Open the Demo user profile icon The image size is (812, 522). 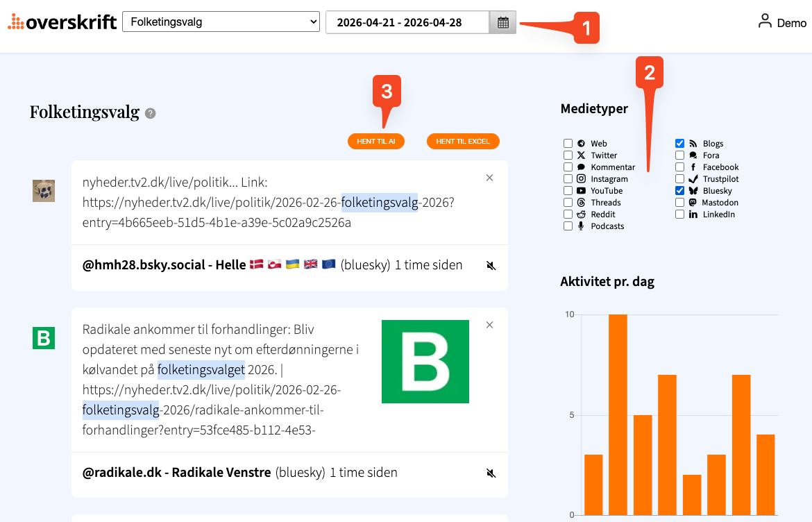tap(765, 22)
